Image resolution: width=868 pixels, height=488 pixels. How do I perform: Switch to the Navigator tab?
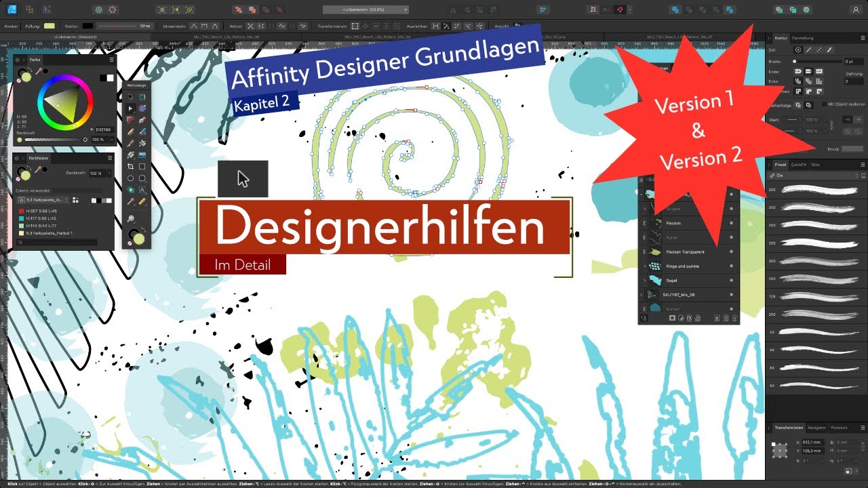click(x=817, y=428)
